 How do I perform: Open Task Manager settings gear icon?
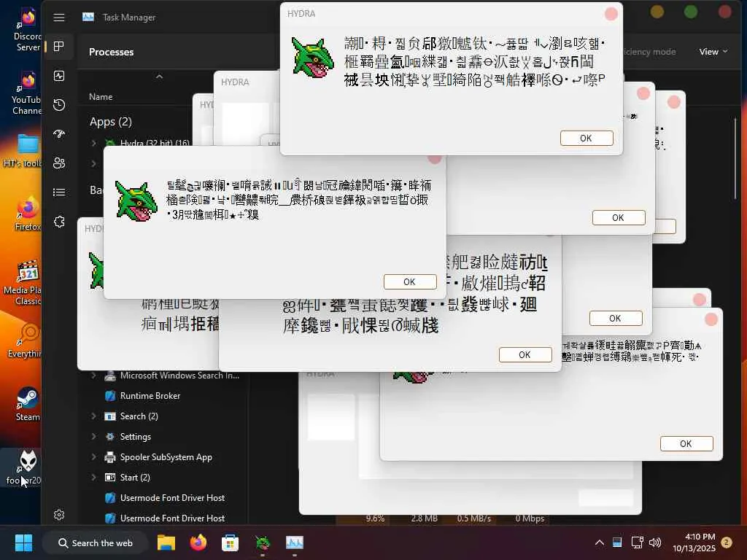click(59, 515)
